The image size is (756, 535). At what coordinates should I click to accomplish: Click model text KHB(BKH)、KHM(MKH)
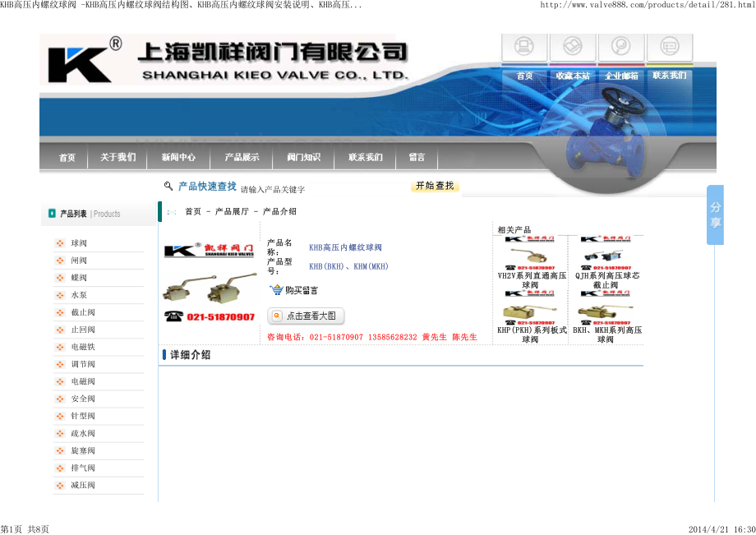pos(348,266)
